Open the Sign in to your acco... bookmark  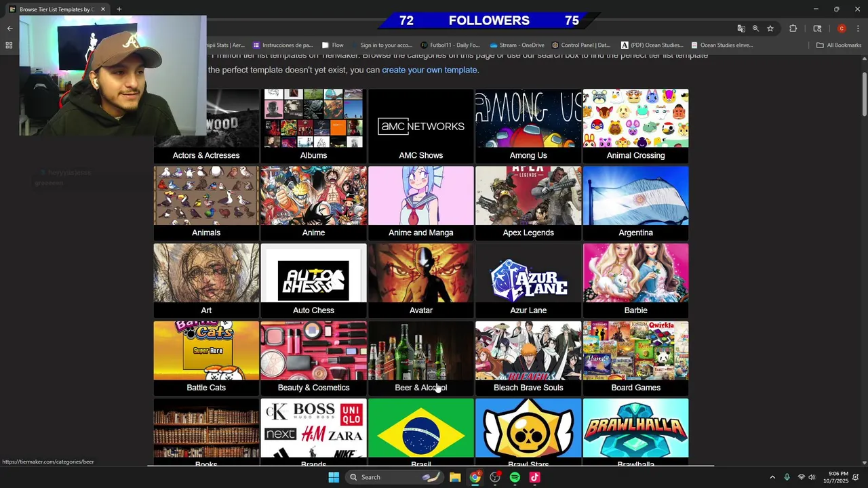382,45
